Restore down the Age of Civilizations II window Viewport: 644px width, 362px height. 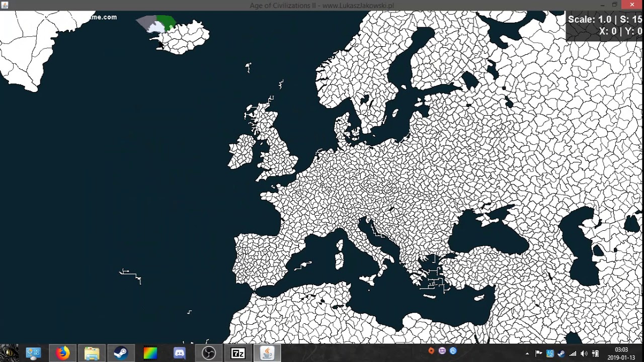(x=614, y=5)
